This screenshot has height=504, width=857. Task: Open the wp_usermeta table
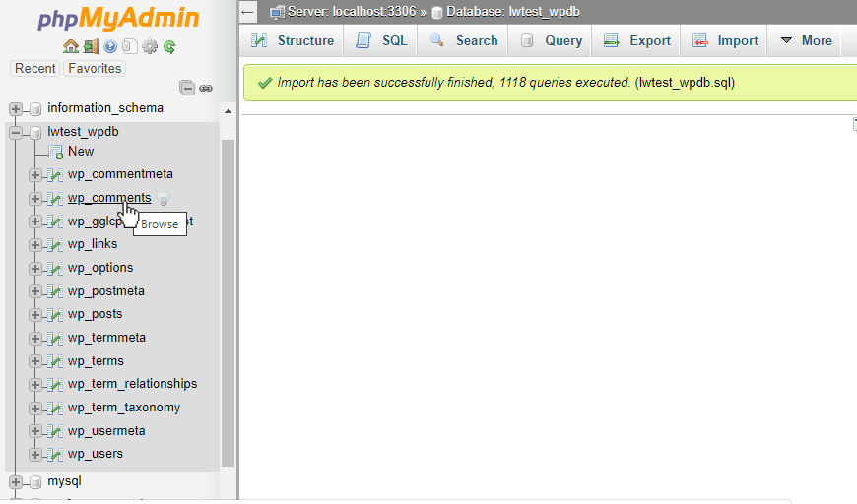[x=106, y=431]
